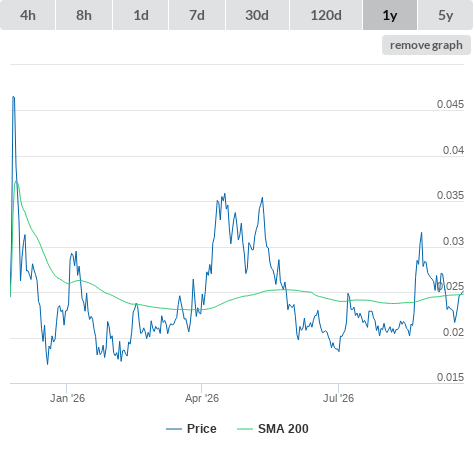Choose the 1d chart range

tap(141, 15)
